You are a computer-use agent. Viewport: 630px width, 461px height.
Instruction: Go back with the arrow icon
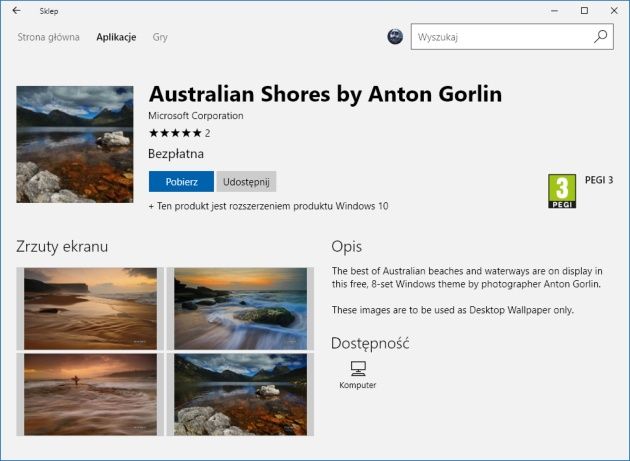(16, 11)
